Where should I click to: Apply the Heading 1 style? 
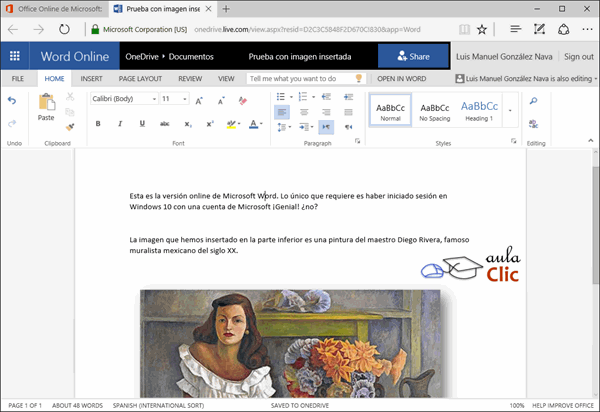point(479,111)
